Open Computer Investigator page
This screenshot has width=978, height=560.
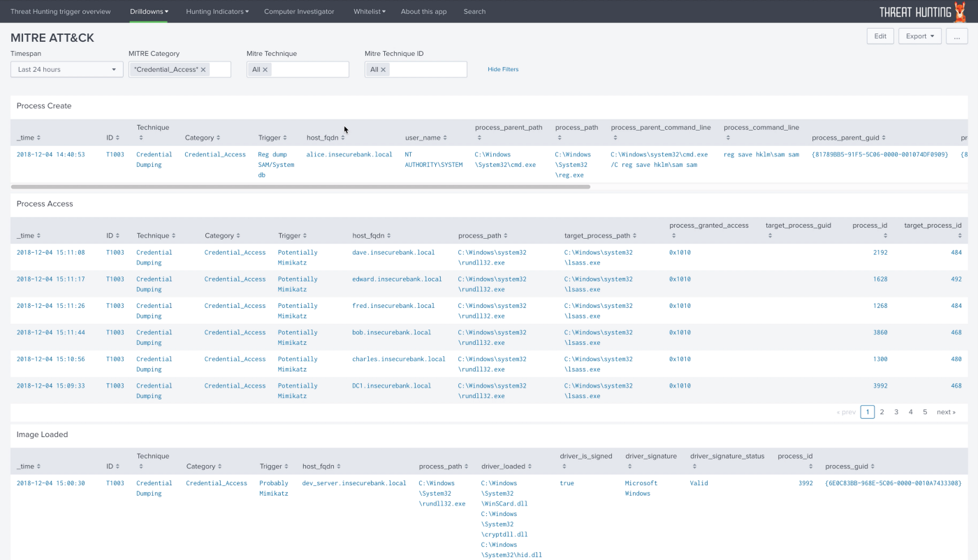coord(299,11)
